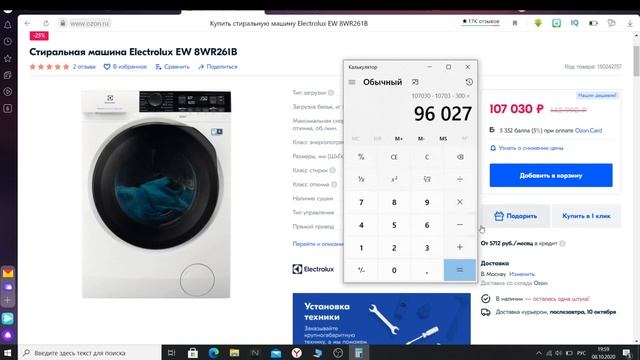Click the plus key
Image resolution: width=640 pixels, height=360 pixels.
tap(460, 247)
